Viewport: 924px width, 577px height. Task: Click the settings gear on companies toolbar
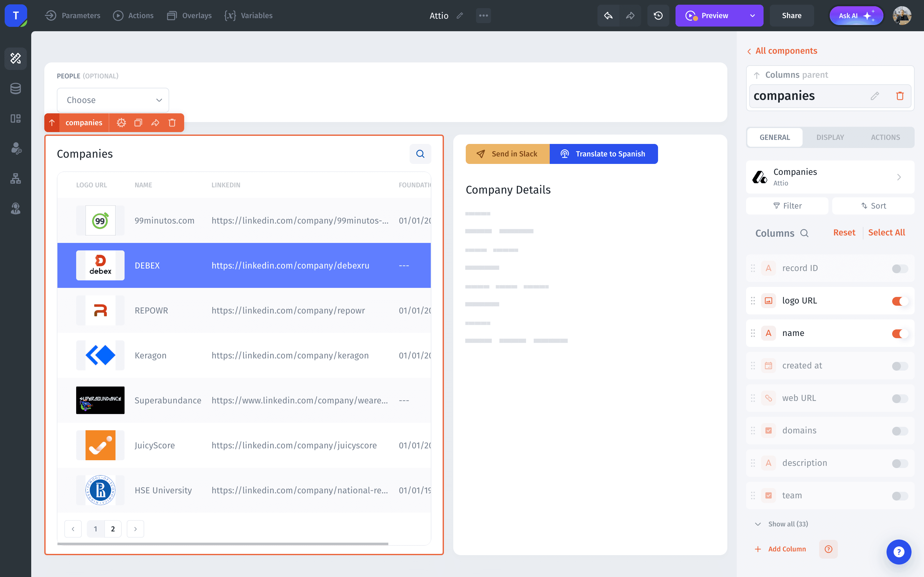click(121, 122)
